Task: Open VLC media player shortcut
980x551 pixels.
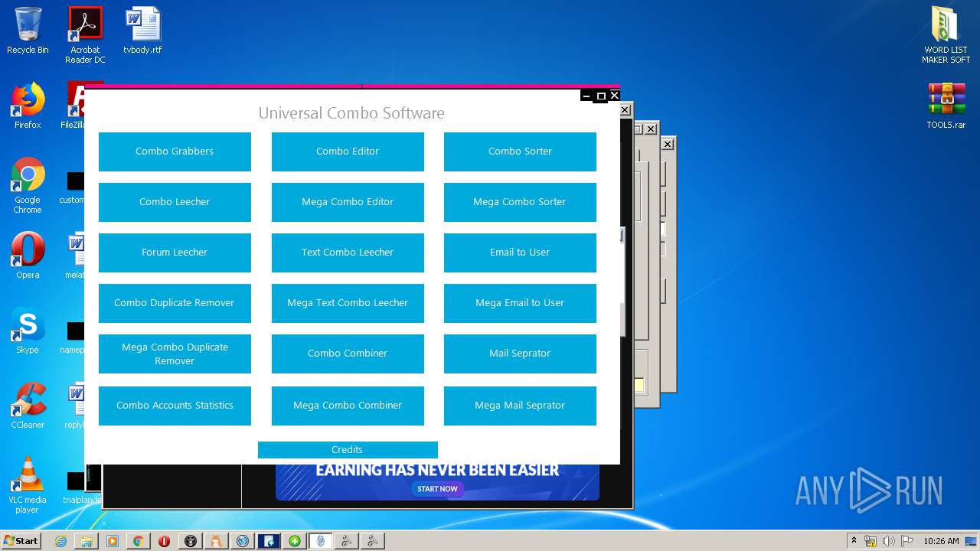Action: coord(28,485)
